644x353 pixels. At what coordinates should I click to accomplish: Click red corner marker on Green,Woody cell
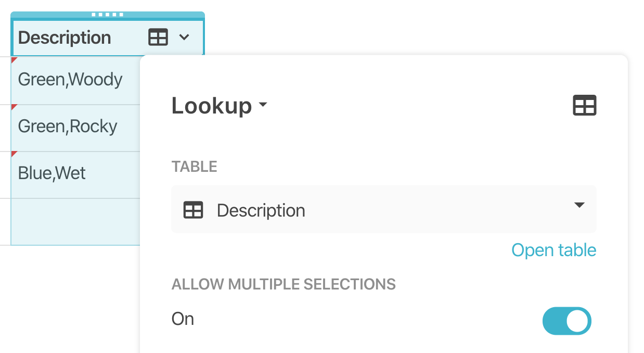pyautogui.click(x=14, y=60)
